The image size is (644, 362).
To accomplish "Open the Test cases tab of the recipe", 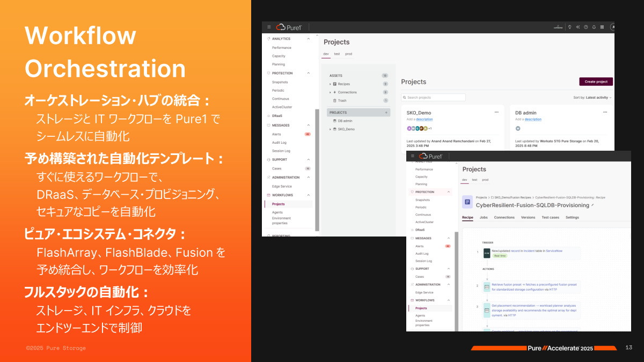I will (550, 217).
